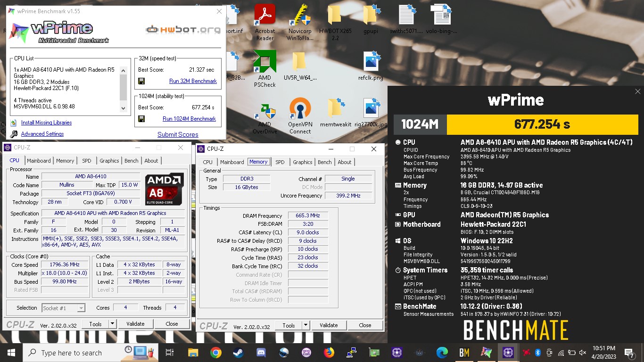Click Close button in Memory CPU-Z window
The image size is (644, 362).
click(365, 325)
